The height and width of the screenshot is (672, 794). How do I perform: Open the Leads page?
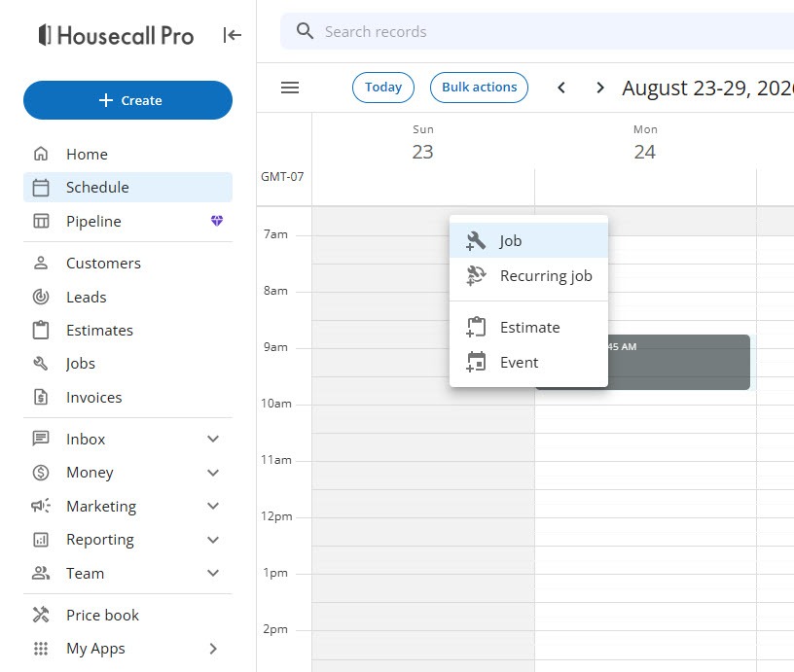tap(127, 297)
